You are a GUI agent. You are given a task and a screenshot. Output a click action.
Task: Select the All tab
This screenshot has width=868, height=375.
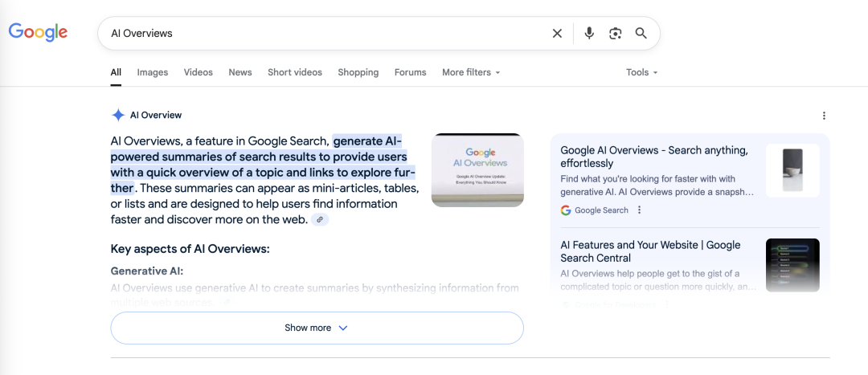click(x=116, y=72)
